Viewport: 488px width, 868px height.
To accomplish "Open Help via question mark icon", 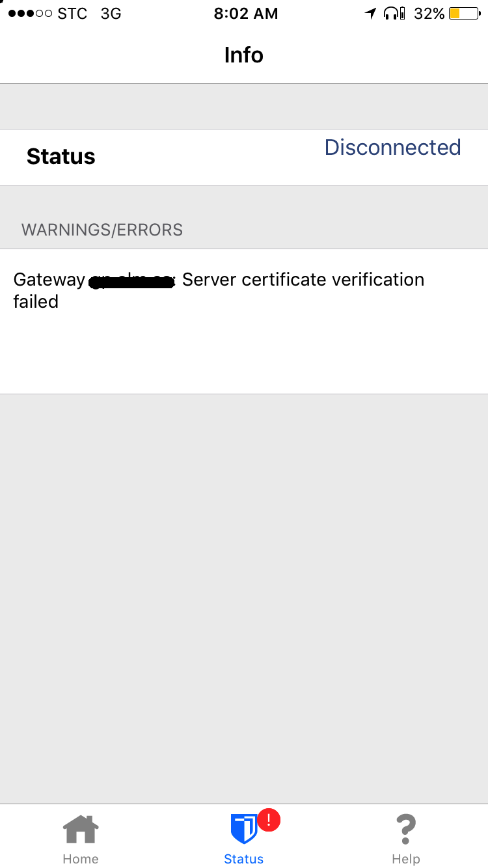I will click(x=406, y=829).
